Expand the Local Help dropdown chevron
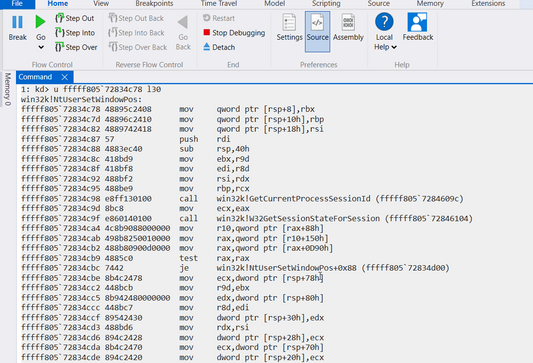Image resolution: width=533 pixels, height=363 pixels. point(394,47)
